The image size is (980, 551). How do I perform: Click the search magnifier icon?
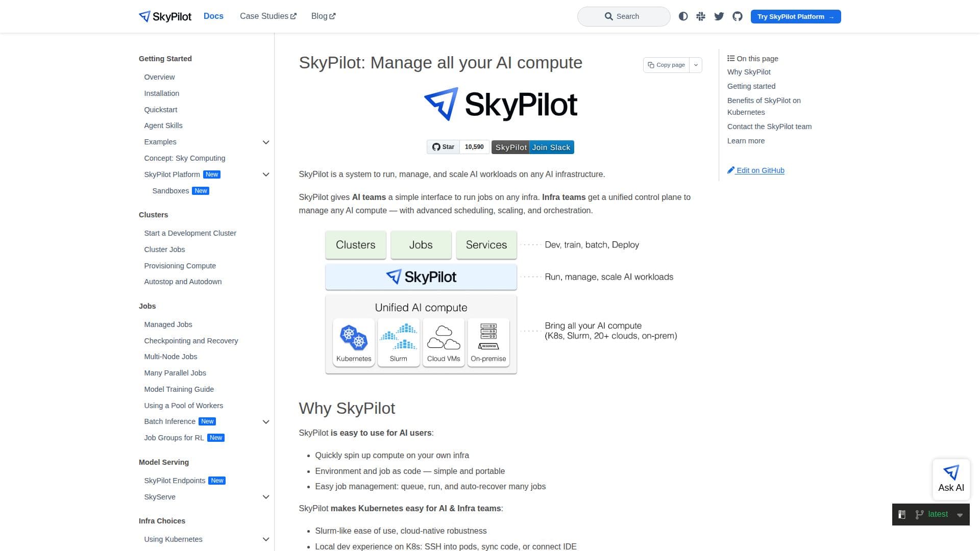tap(608, 16)
